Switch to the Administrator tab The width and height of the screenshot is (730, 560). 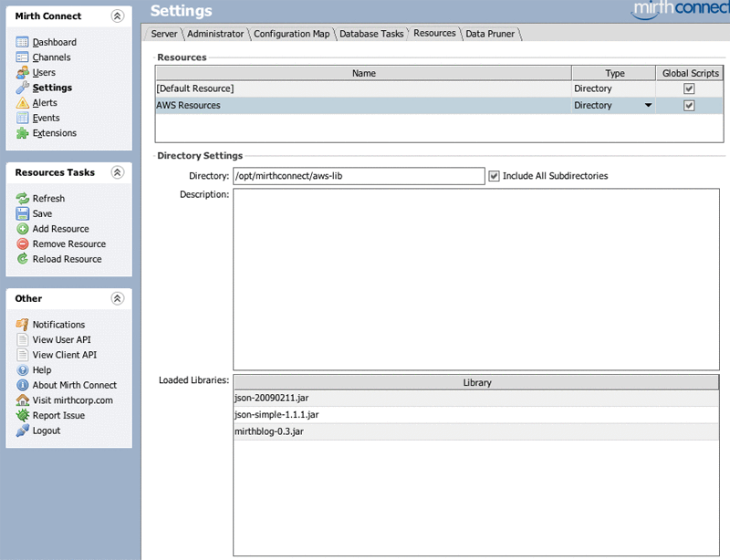[x=215, y=34]
